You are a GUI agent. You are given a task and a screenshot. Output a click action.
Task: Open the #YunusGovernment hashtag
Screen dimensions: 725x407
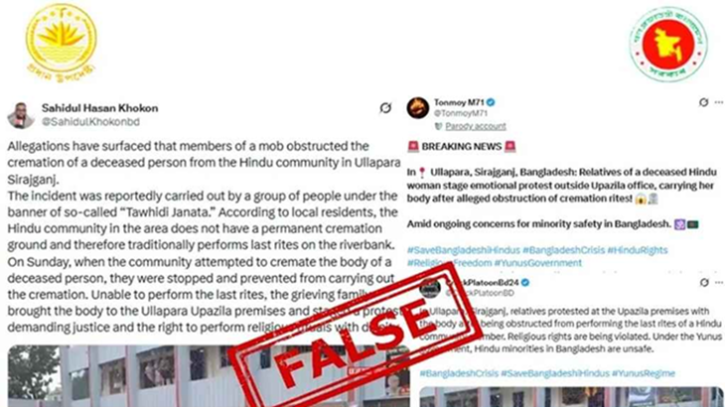point(538,263)
